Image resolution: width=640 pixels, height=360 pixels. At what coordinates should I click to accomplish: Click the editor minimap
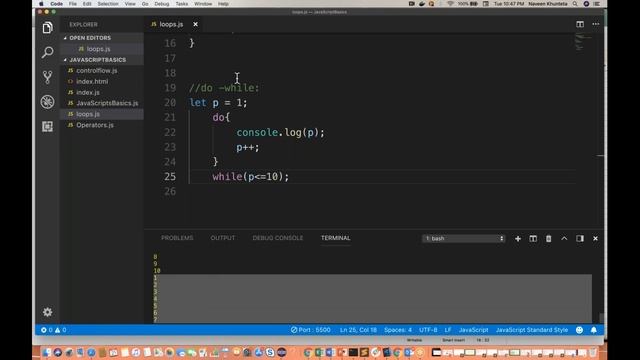[x=584, y=42]
